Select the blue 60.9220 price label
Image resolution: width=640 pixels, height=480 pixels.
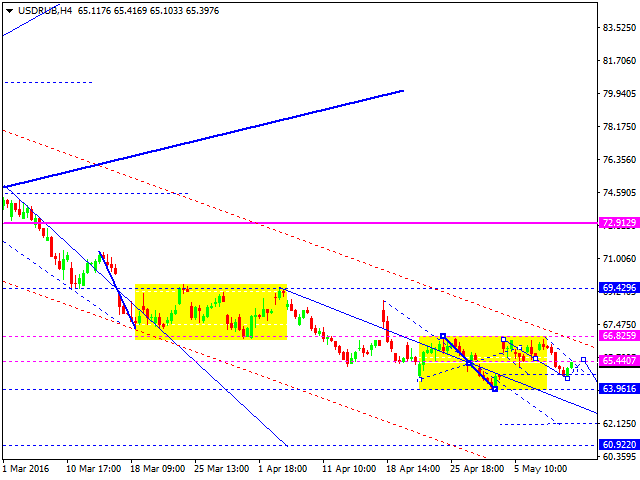pyautogui.click(x=619, y=444)
